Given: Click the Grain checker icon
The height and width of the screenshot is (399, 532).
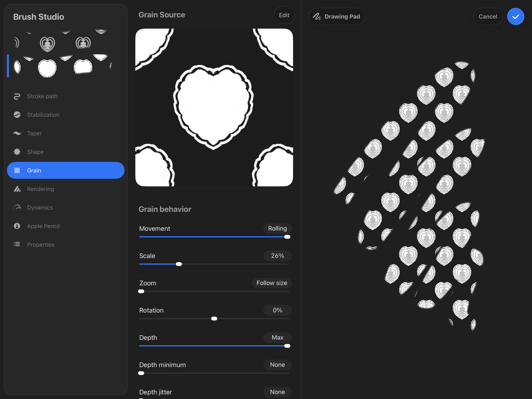Looking at the screenshot, I should pos(17,170).
